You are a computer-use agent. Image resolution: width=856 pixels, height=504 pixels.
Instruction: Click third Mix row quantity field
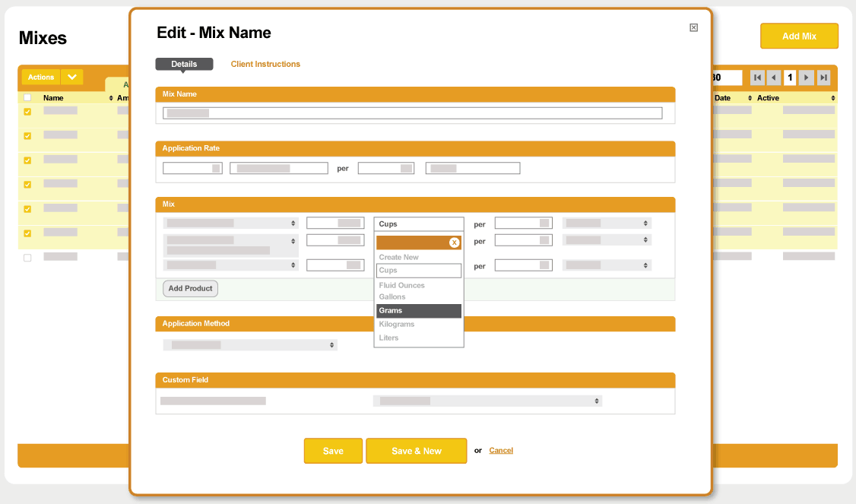335,265
